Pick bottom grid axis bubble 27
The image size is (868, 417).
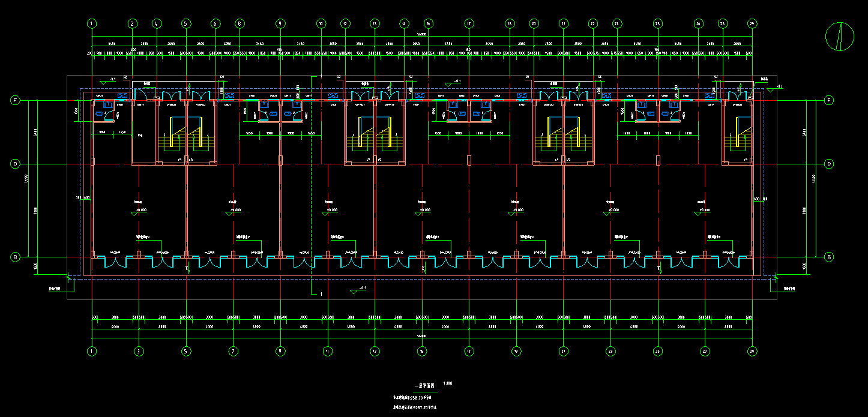tap(705, 351)
